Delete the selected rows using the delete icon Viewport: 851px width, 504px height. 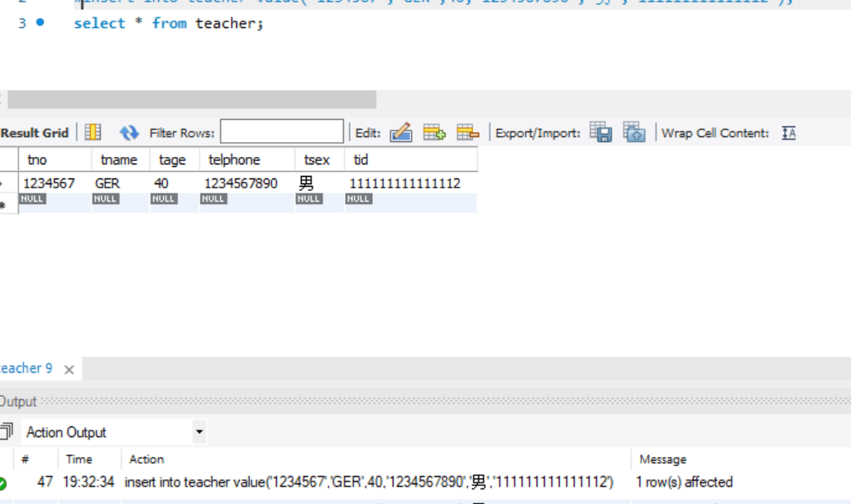point(463,131)
